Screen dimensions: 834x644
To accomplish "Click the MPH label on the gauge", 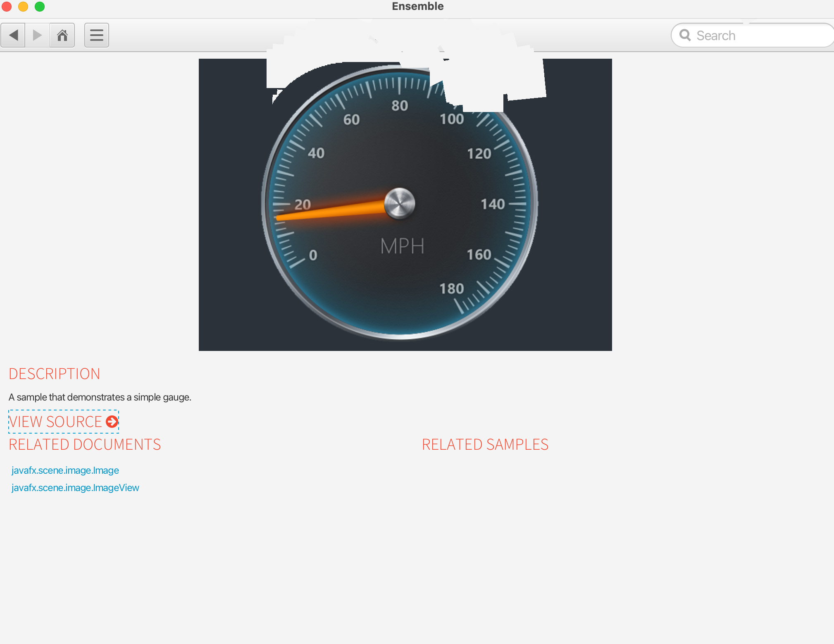I will click(x=402, y=246).
